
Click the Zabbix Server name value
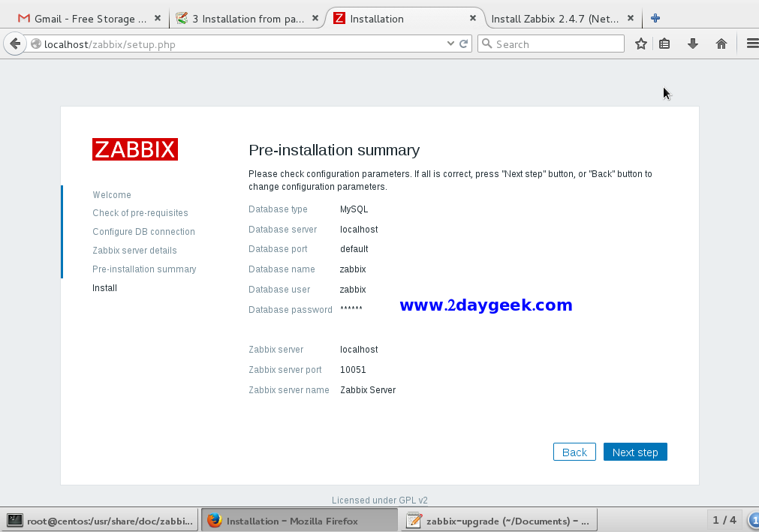tap(368, 390)
